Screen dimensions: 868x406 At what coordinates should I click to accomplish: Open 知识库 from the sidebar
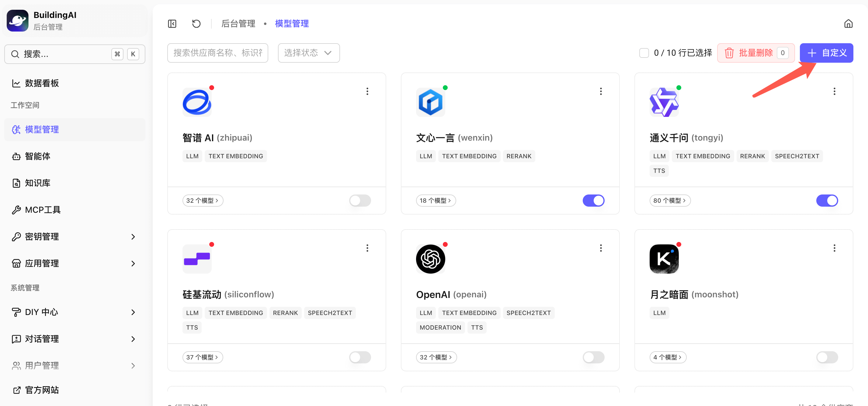coord(38,183)
